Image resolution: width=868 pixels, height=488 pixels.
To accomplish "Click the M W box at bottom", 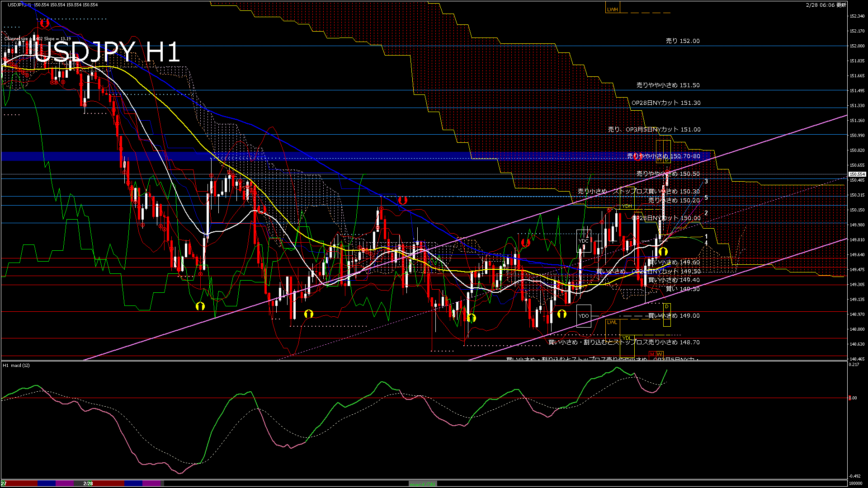I will 656,354.
